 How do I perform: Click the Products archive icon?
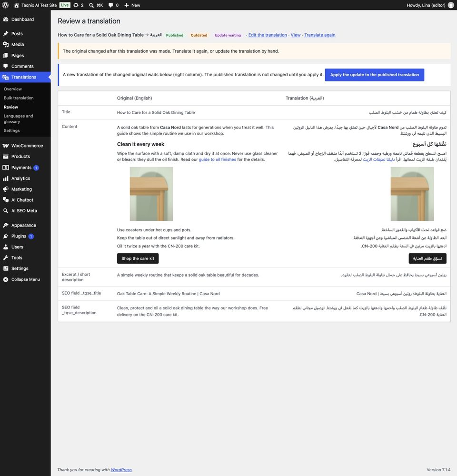point(6,157)
